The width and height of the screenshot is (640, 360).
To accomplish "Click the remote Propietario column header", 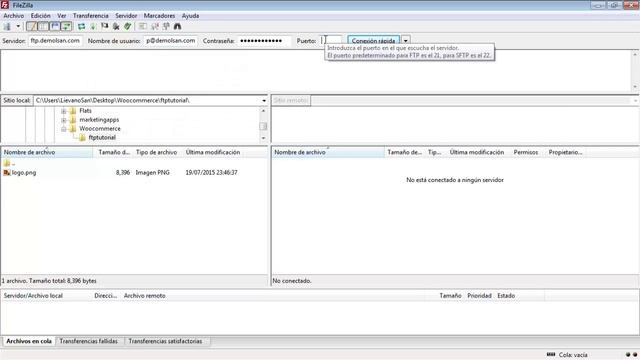I will point(565,152).
